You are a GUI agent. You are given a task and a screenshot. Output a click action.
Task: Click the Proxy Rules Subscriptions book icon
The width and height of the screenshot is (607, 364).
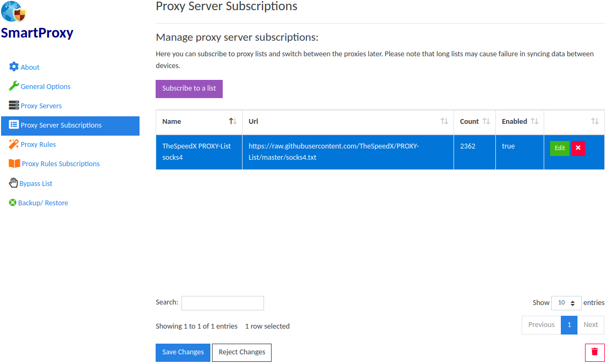(x=14, y=164)
